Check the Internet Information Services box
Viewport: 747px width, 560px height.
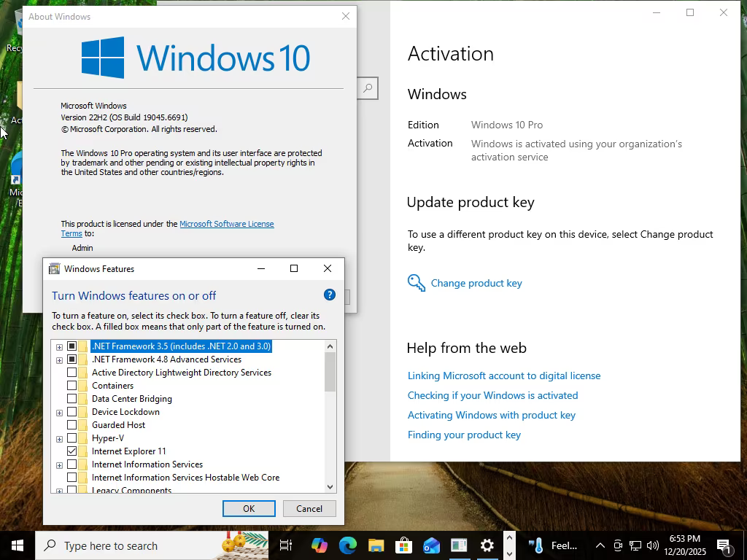click(x=72, y=464)
